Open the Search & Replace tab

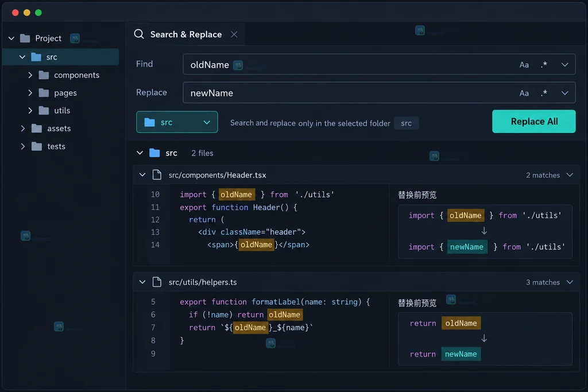[x=185, y=34]
